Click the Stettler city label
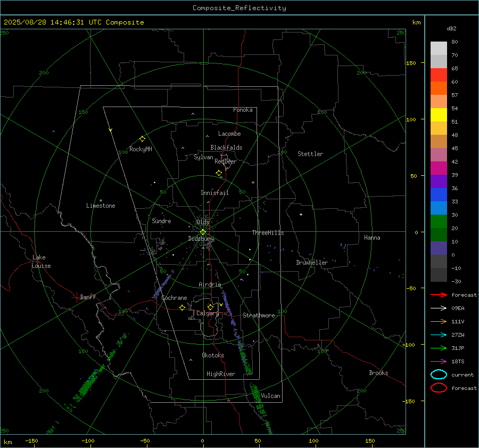 310,154
